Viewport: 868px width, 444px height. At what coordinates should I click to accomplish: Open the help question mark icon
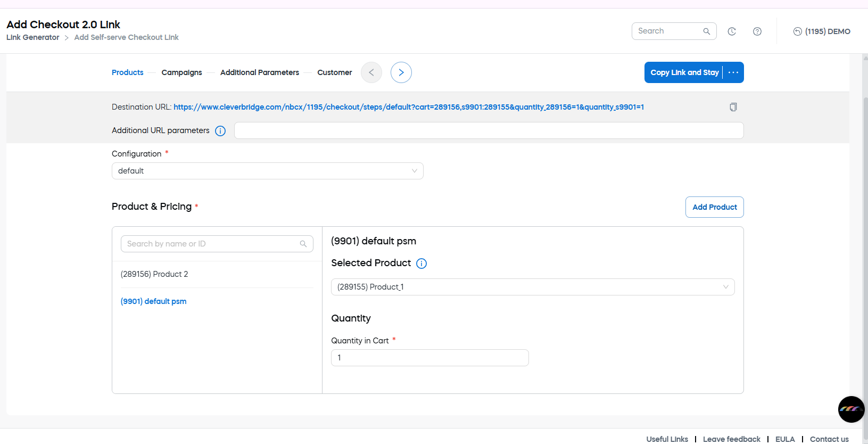[x=757, y=31]
